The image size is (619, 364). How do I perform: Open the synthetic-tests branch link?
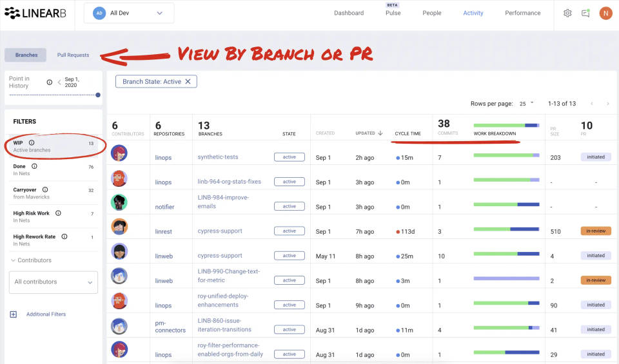[x=218, y=157]
